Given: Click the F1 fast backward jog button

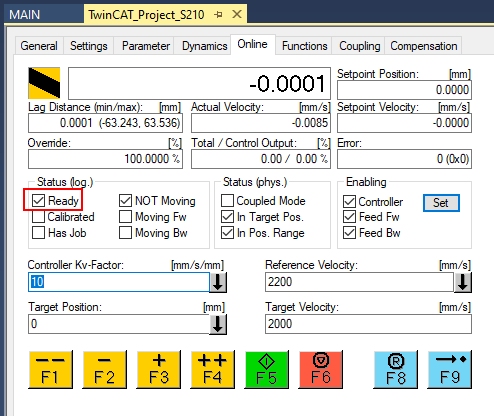Looking at the screenshot, I should point(50,369).
